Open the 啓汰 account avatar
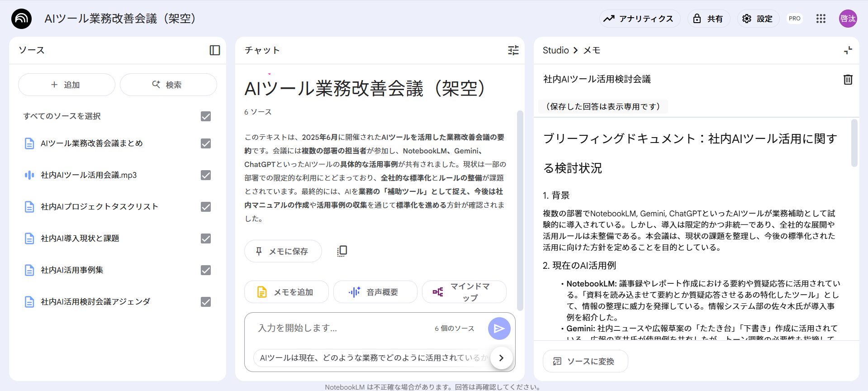The height and width of the screenshot is (391, 868). 848,19
